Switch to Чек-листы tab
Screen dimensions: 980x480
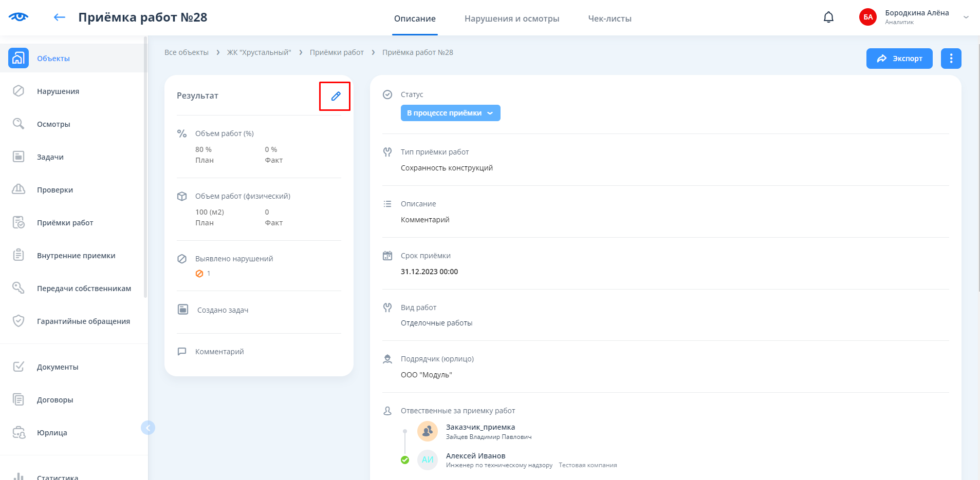(x=609, y=18)
